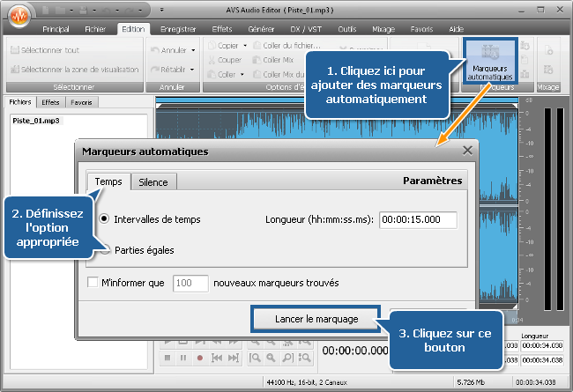Image resolution: width=573 pixels, height=392 pixels.
Task: Jump to the next marker button
Action: pyautogui.click(x=232, y=359)
